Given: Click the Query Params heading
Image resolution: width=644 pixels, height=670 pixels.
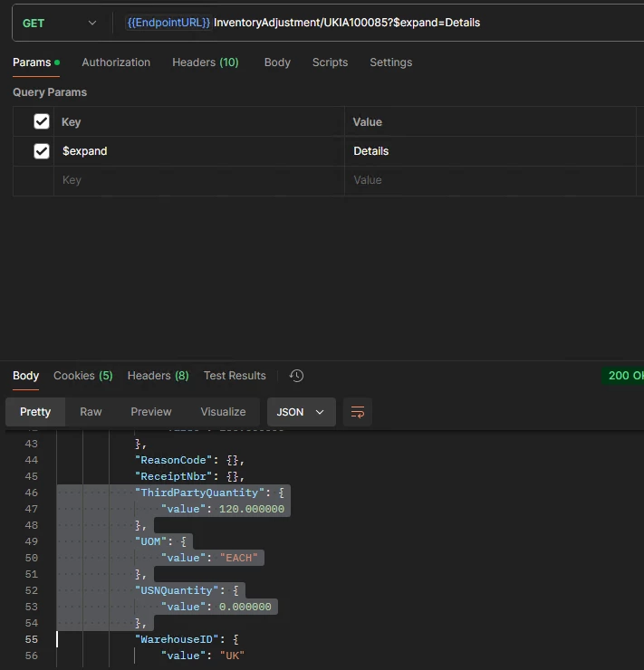Looking at the screenshot, I should (50, 92).
